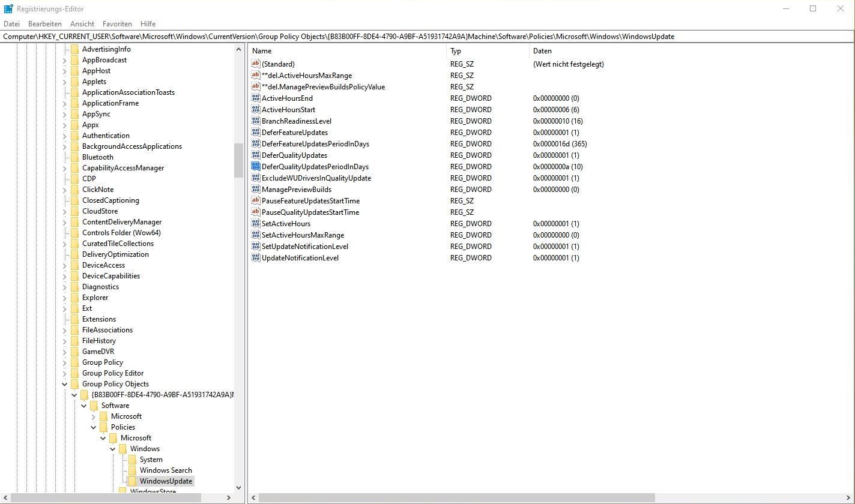Click the ActiveHoursEnd DWORD value icon
This screenshot has width=855, height=504.
pos(256,98)
